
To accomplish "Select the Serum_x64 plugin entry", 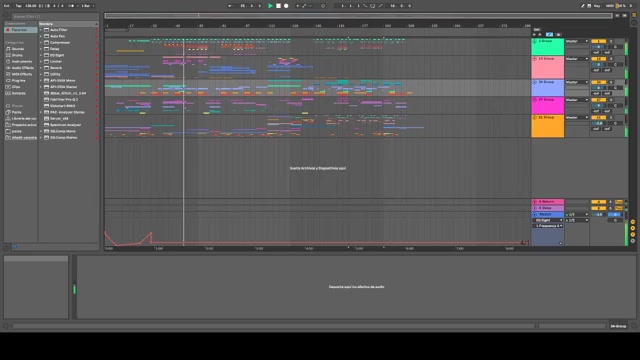I will pos(59,118).
